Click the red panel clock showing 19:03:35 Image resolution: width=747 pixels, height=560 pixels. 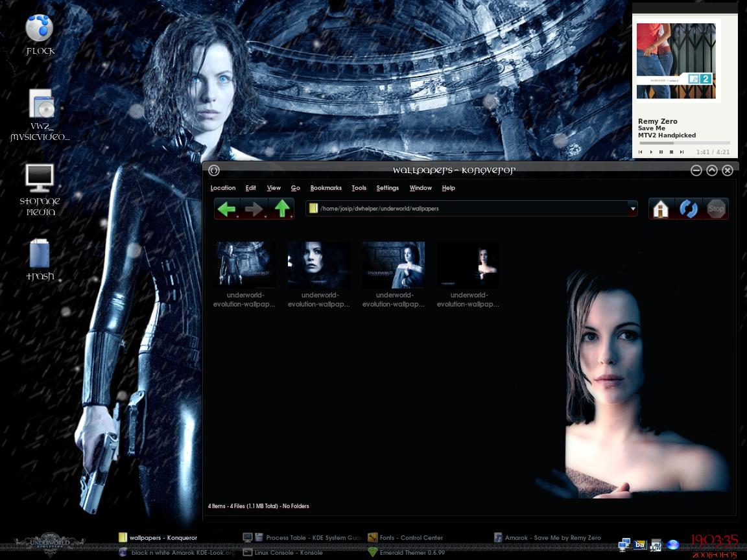714,541
